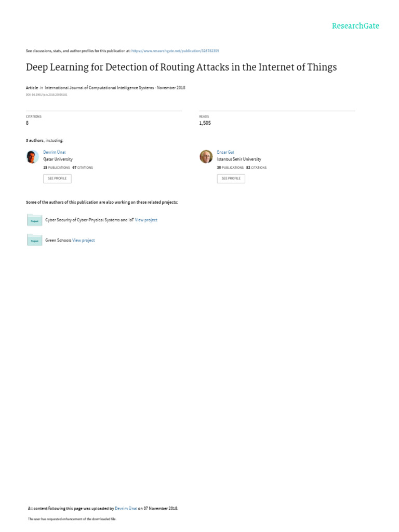Click the citations count of 8

coord(28,123)
